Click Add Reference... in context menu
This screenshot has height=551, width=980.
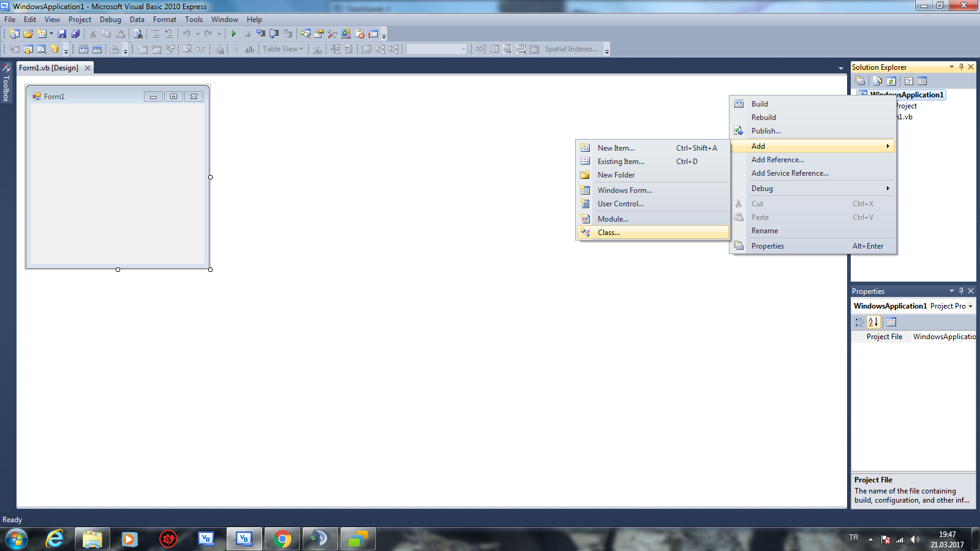tap(813, 160)
